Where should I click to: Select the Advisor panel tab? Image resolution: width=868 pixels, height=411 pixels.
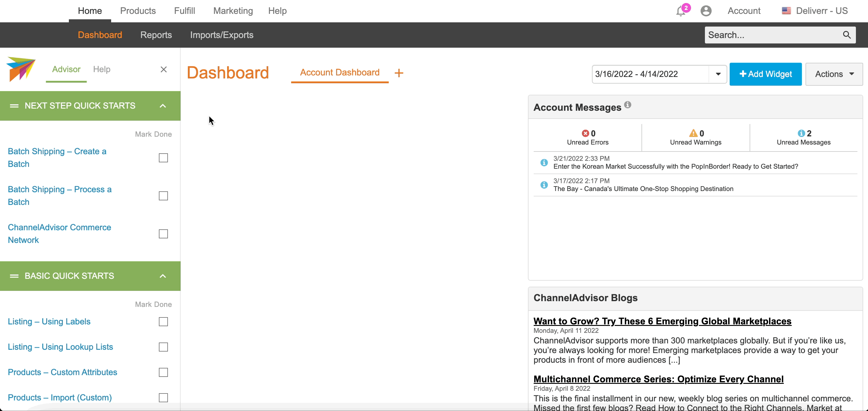(x=66, y=69)
